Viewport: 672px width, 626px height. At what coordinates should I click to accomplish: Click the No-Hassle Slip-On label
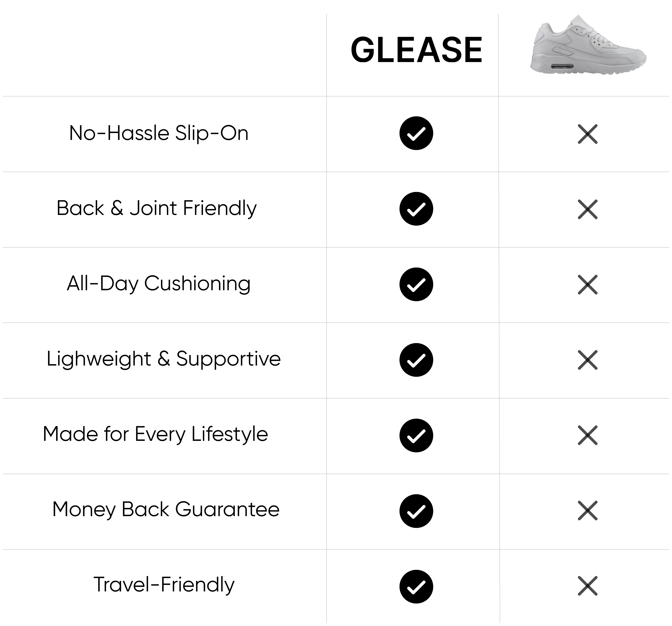(159, 133)
